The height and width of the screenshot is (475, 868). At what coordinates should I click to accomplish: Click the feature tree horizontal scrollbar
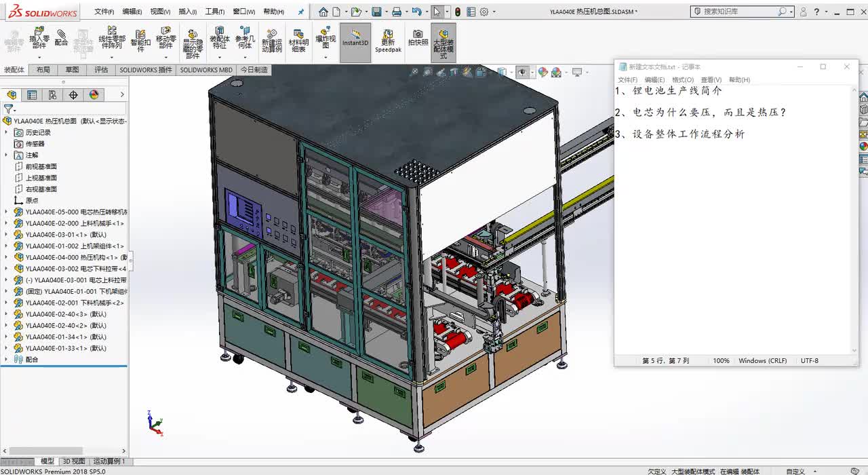click(47, 451)
